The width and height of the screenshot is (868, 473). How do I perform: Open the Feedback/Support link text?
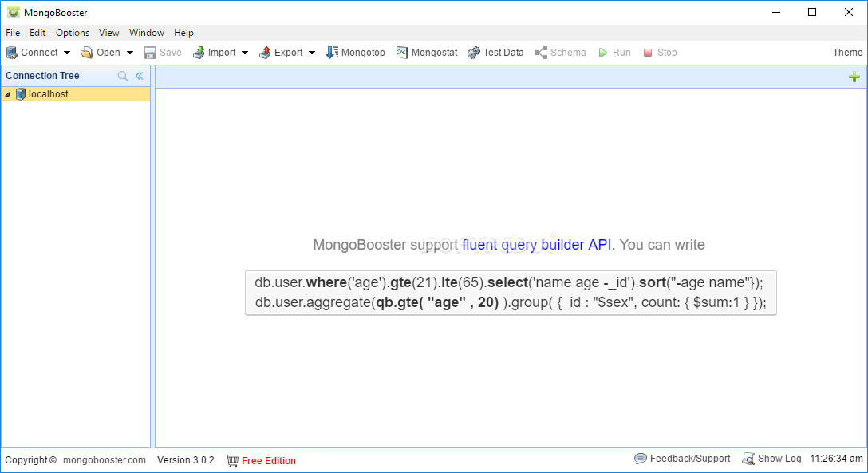[690, 459]
